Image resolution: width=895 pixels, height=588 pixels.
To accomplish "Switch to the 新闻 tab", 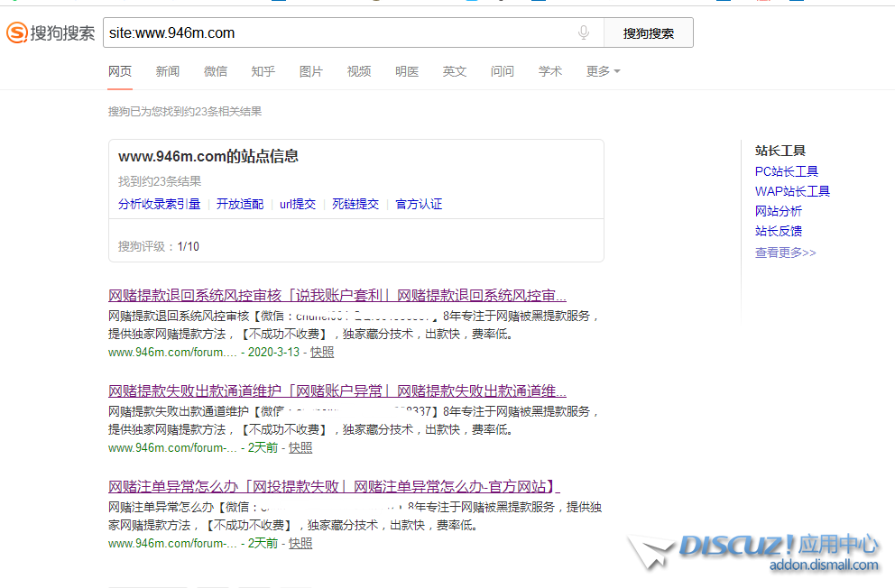I will click(167, 71).
